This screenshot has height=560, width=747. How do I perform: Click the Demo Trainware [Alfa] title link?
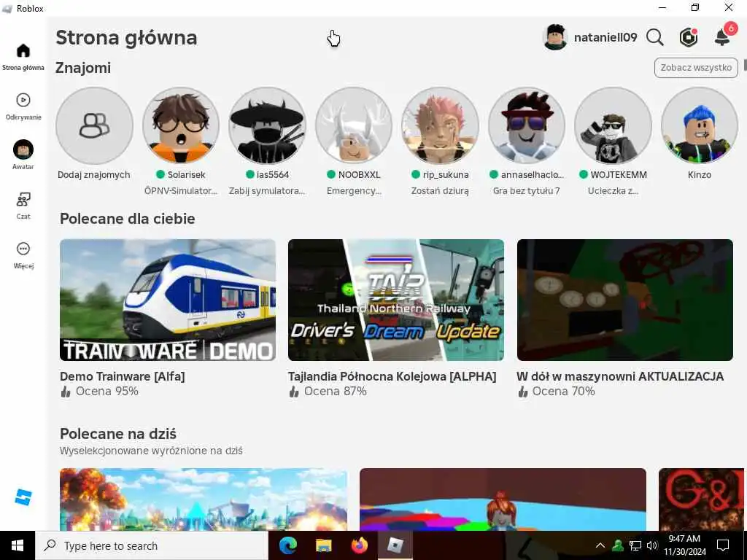[x=123, y=376]
